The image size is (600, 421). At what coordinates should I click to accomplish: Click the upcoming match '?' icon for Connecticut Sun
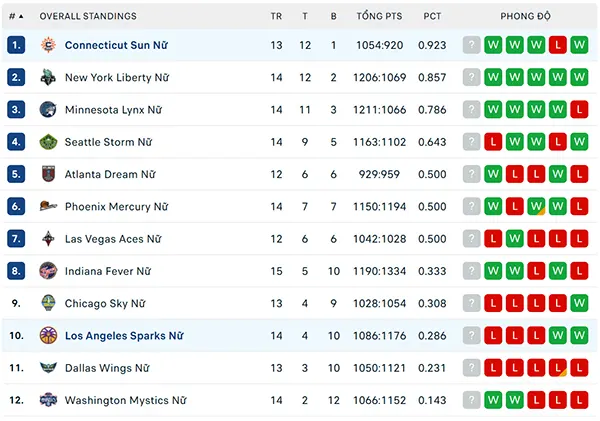coord(471,45)
